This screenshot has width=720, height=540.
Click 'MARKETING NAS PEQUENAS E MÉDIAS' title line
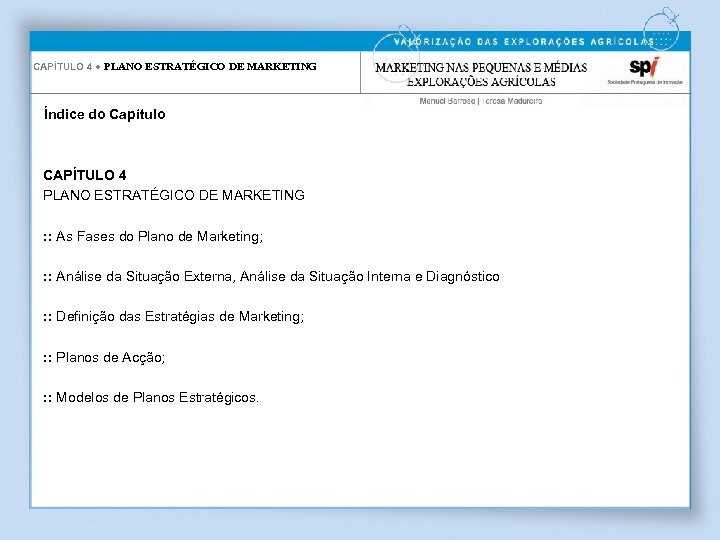pos(481,68)
